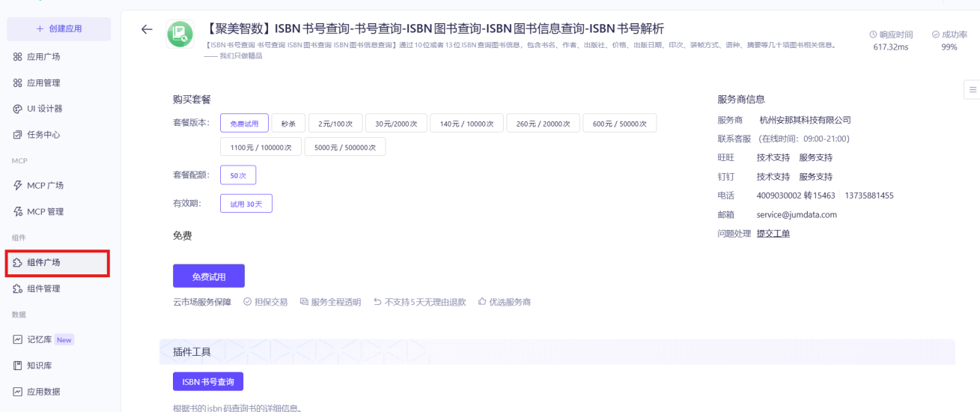This screenshot has width=980, height=412.
Task: Select 记忆库 text in sidebar
Action: point(39,339)
